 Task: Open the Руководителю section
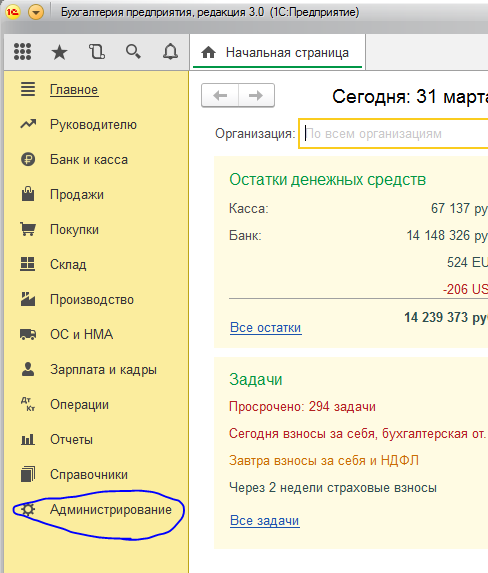coord(93,125)
